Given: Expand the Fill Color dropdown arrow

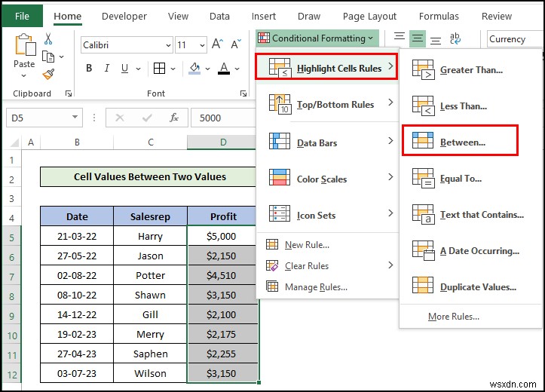Looking at the screenshot, I should point(207,69).
